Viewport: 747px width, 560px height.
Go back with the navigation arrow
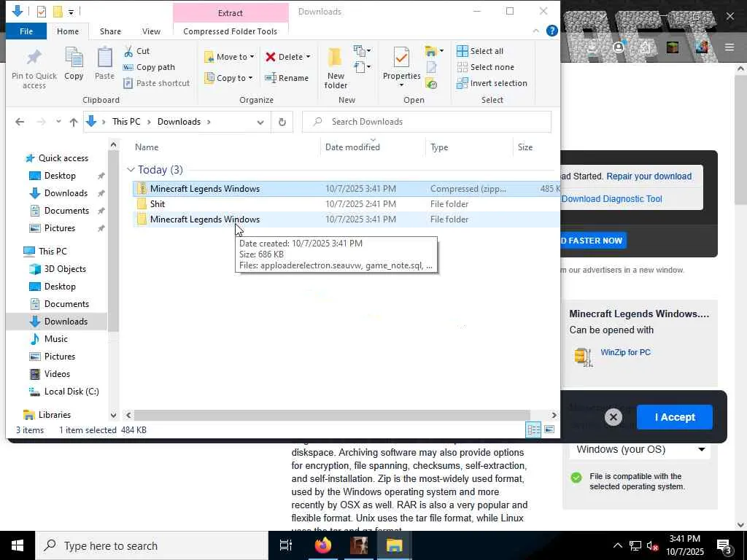pyautogui.click(x=20, y=122)
